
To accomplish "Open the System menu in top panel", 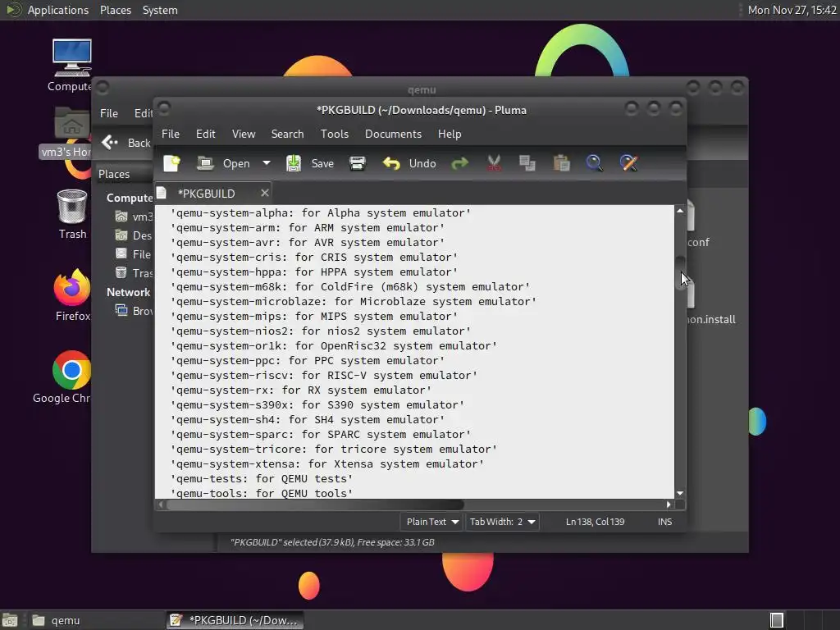I will point(160,10).
